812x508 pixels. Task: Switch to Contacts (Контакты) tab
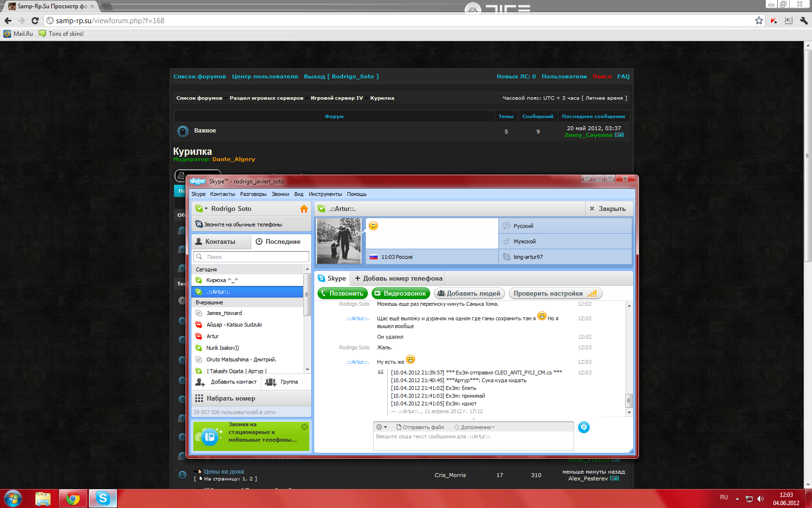221,242
